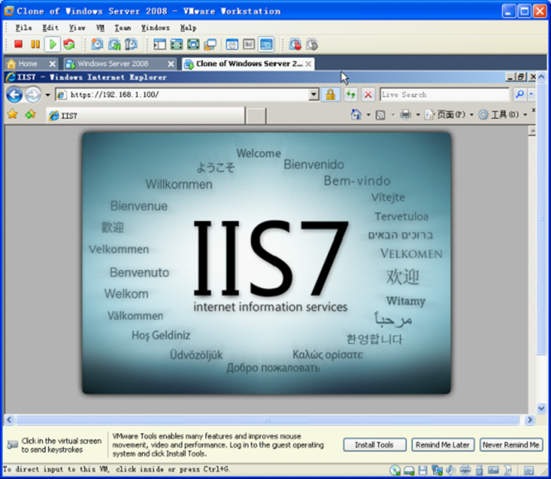Viewport: 551px width, 479px height.
Task: Click Add to Favorites star-plus icon
Action: [30, 114]
